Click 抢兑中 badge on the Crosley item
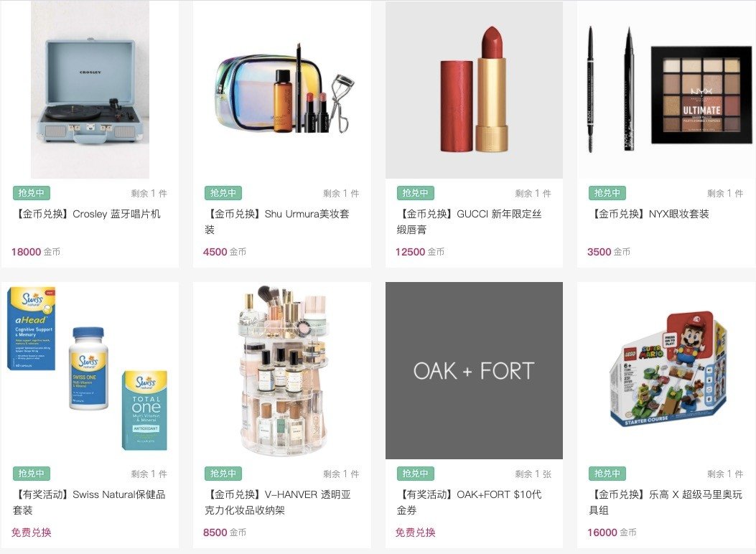Screen dimensions: 756x554 tap(32, 193)
